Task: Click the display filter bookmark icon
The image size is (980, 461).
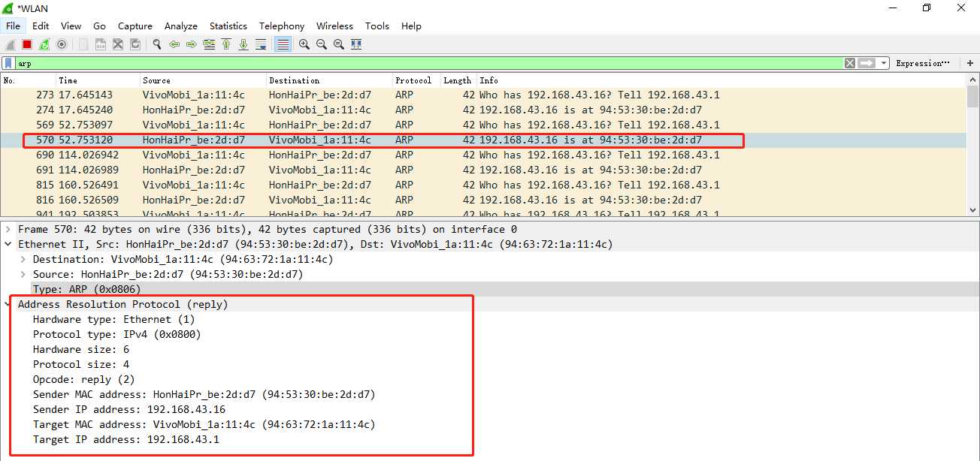Action: pos(8,63)
